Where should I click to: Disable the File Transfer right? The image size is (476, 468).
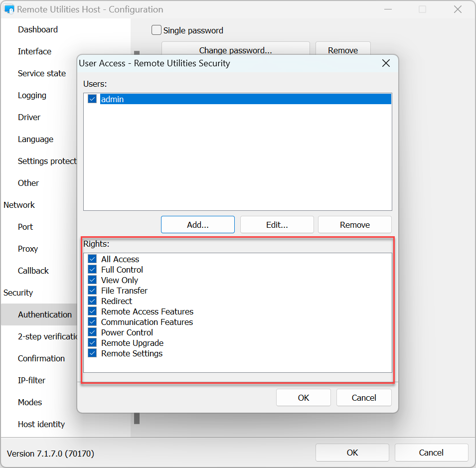[x=92, y=291]
